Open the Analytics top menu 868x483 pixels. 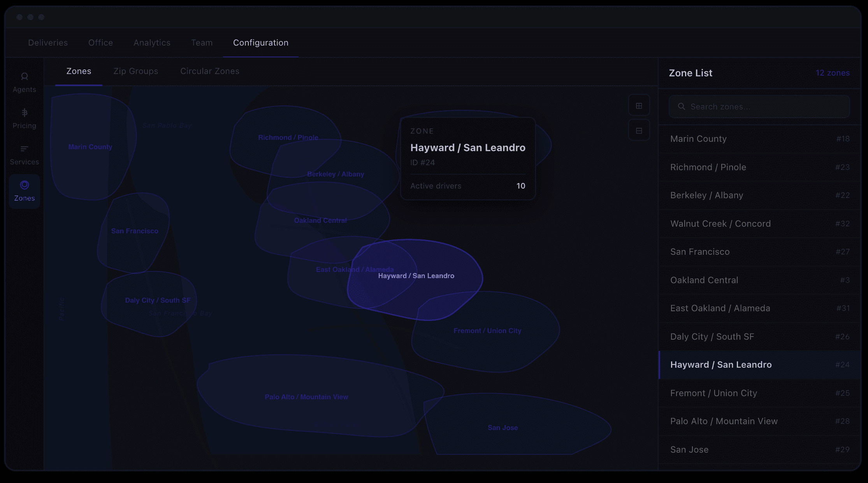pos(152,43)
